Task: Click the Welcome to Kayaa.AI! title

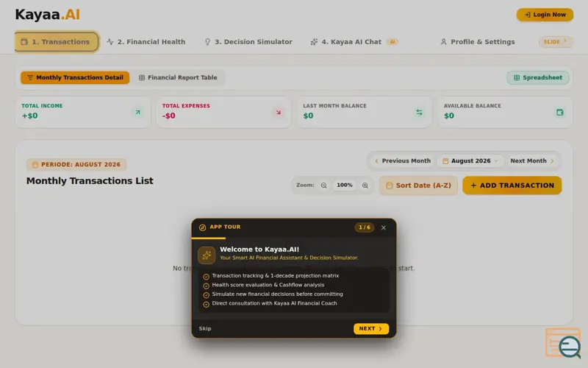Action: tap(259, 250)
